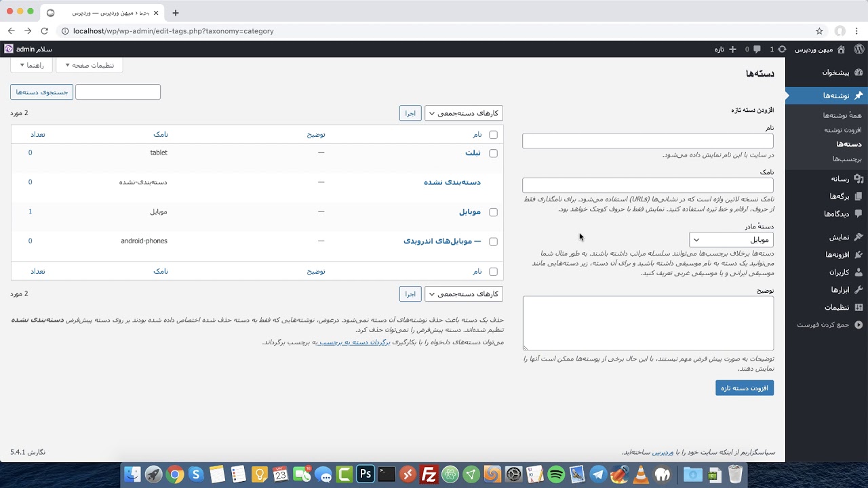Click the افزونه‌ها plugins icon in sidebar
The height and width of the screenshot is (488, 868).
click(859, 255)
